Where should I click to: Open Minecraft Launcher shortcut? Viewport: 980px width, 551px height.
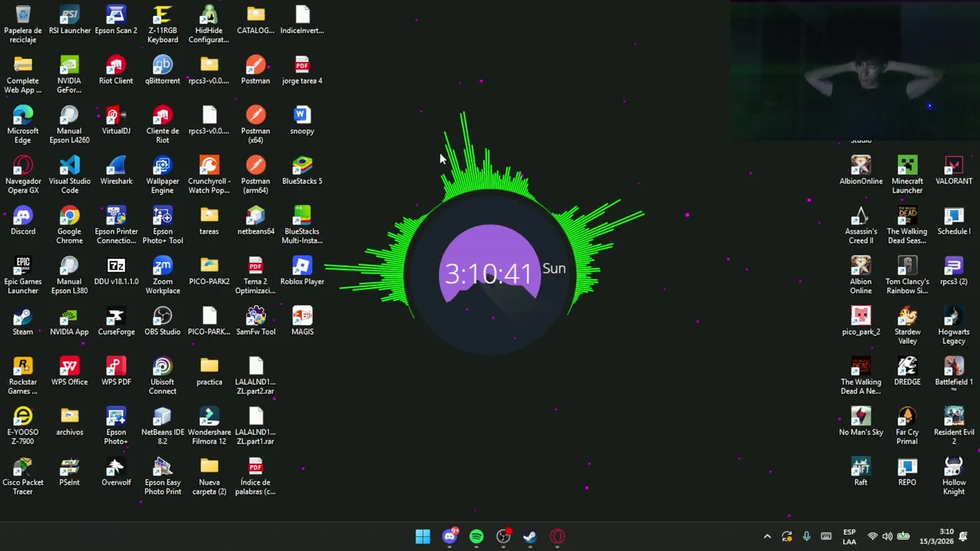coord(907,175)
